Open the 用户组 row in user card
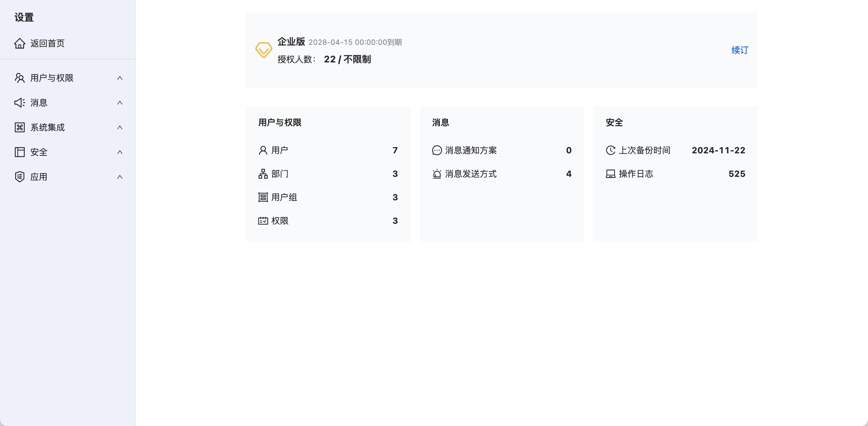This screenshot has width=868, height=426. click(x=284, y=197)
